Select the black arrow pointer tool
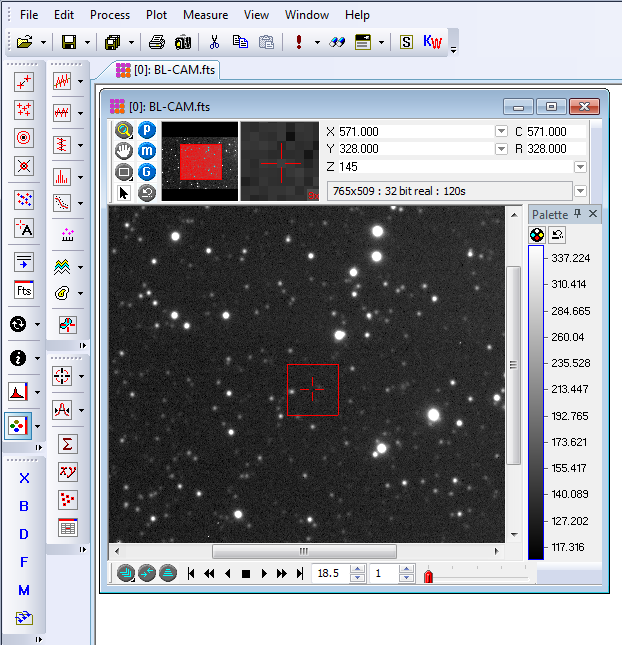Screen dimensions: 622x645 coord(124,193)
